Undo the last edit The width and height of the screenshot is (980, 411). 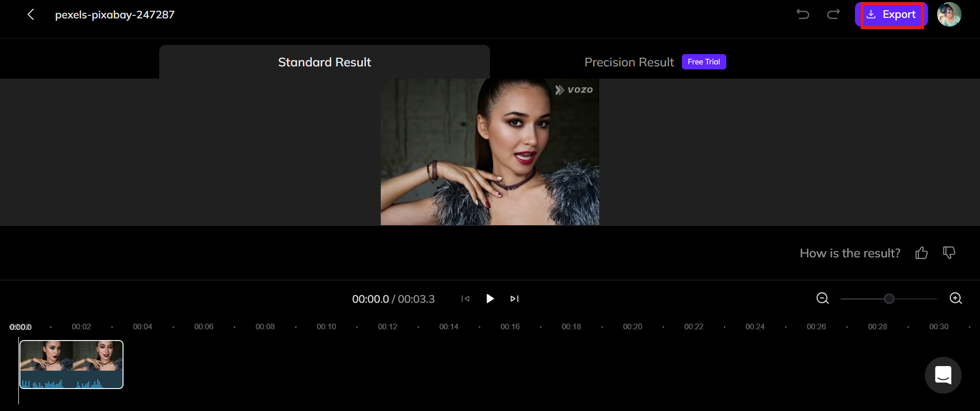[x=803, y=14]
